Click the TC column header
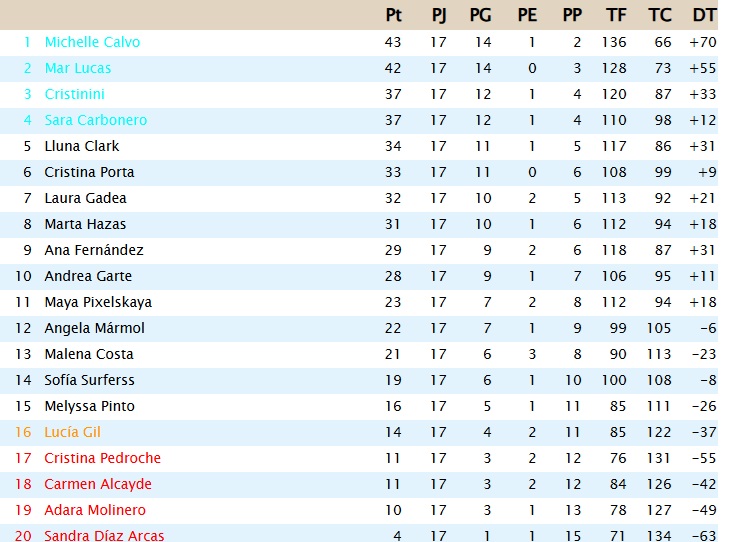732x542 pixels. [660, 15]
